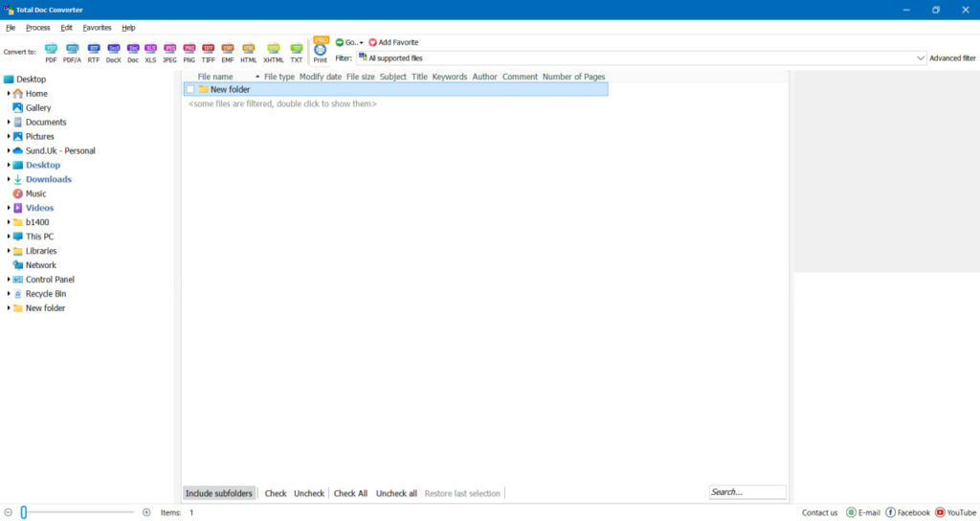This screenshot has height=521, width=980.
Task: Select Music folder in tree
Action: [x=35, y=193]
